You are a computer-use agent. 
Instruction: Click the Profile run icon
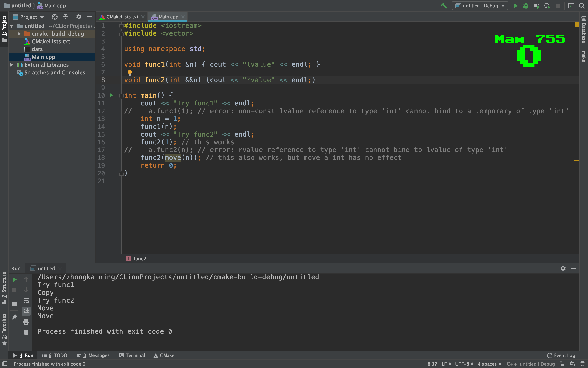click(x=547, y=6)
